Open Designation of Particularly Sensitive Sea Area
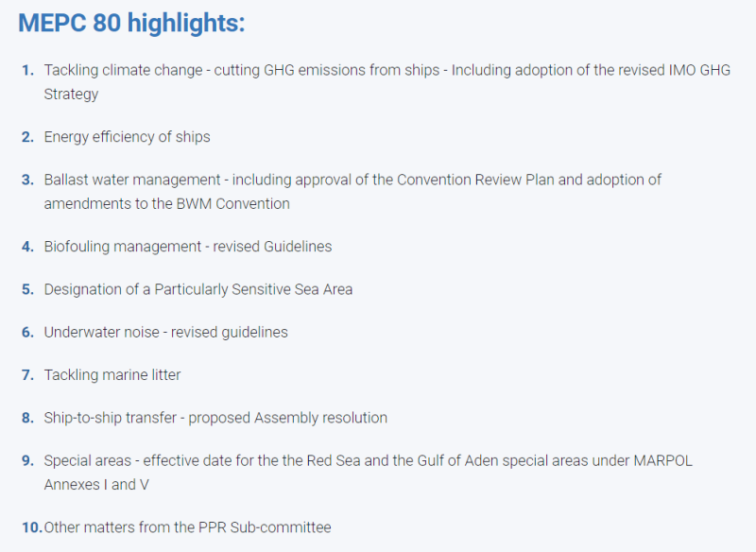Screen dimensions: 756x552 (x=198, y=289)
